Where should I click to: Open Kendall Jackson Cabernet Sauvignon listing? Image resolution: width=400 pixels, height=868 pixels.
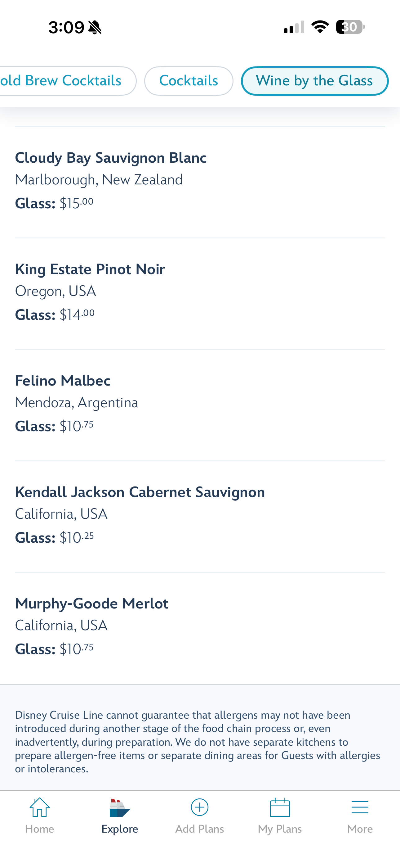(140, 492)
